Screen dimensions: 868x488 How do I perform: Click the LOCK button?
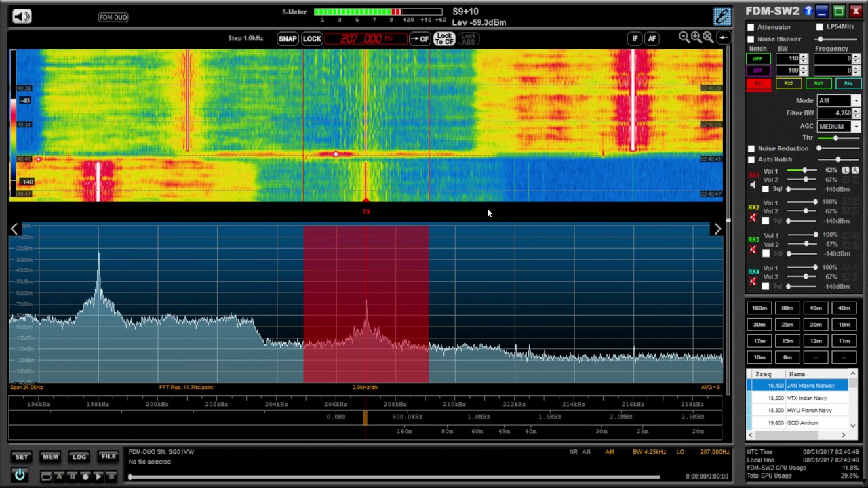(x=312, y=39)
